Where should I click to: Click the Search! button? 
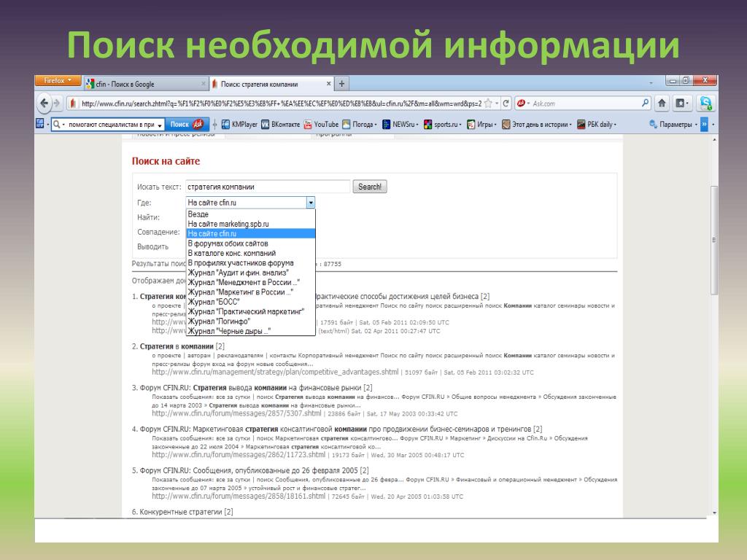[370, 187]
